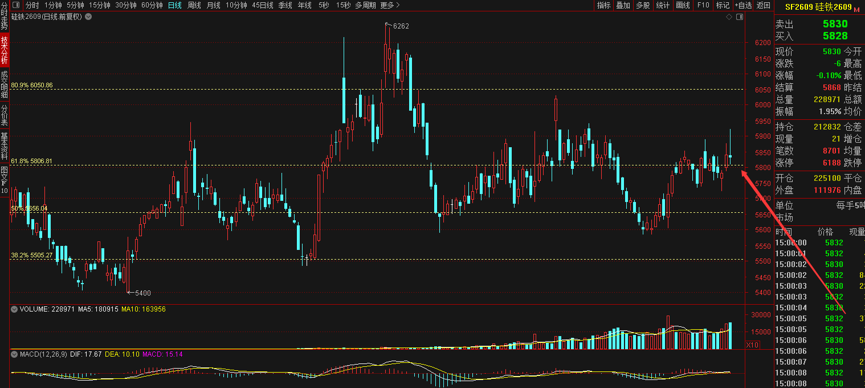Click the 卖出 price 5830
This screenshot has height=388, width=865.
coord(835,24)
